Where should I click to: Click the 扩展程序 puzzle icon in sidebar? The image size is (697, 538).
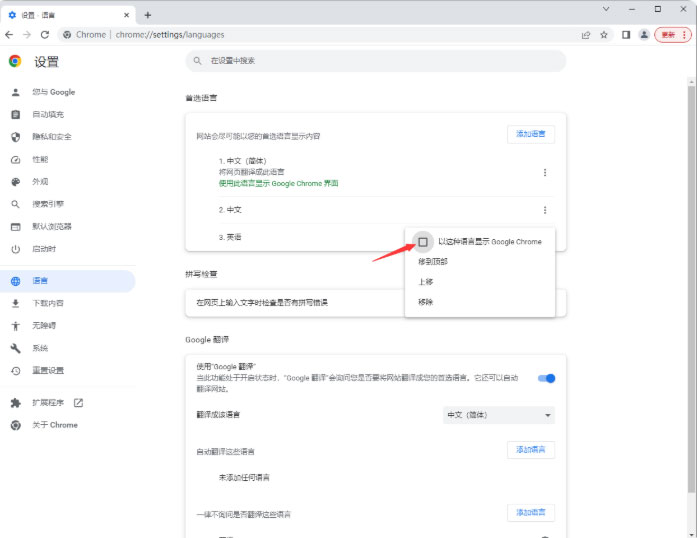click(x=16, y=403)
